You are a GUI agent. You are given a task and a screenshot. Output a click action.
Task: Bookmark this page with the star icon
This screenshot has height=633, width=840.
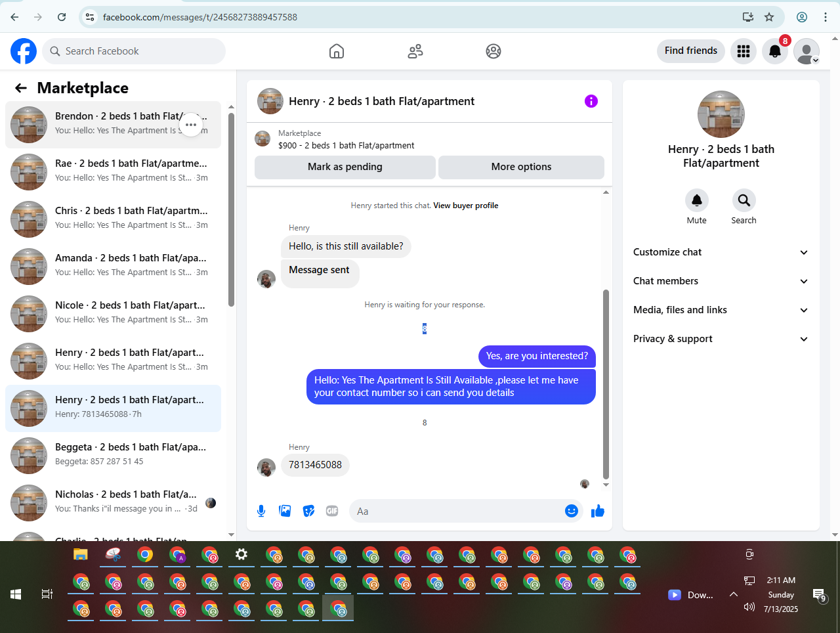[769, 17]
